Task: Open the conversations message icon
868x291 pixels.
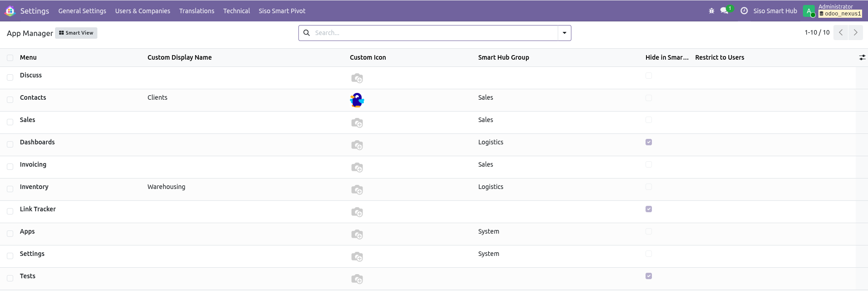Action: click(724, 11)
